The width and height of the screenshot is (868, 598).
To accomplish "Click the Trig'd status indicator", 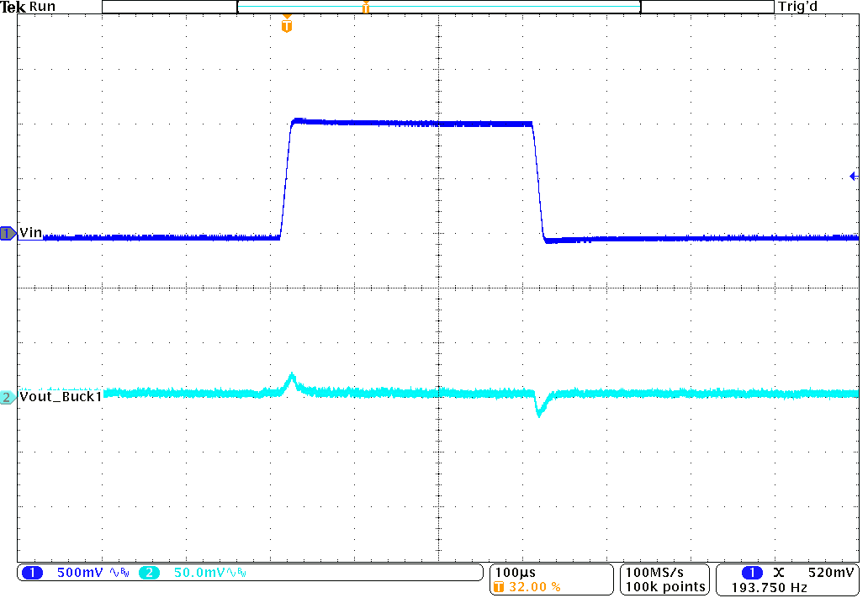I will point(796,7).
